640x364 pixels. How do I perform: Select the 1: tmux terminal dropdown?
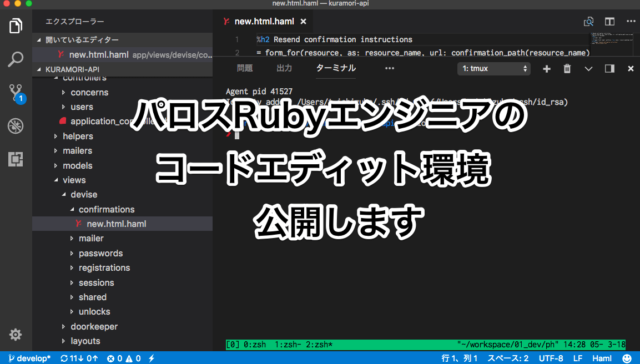[494, 69]
